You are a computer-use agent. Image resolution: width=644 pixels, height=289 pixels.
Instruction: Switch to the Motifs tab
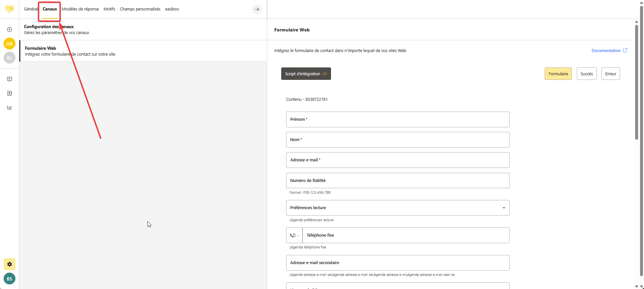click(x=109, y=9)
